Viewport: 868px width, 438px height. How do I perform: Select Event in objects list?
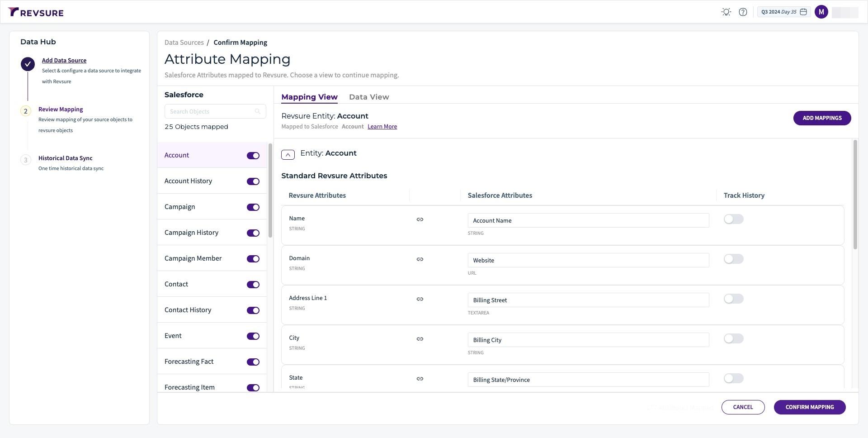(212, 336)
